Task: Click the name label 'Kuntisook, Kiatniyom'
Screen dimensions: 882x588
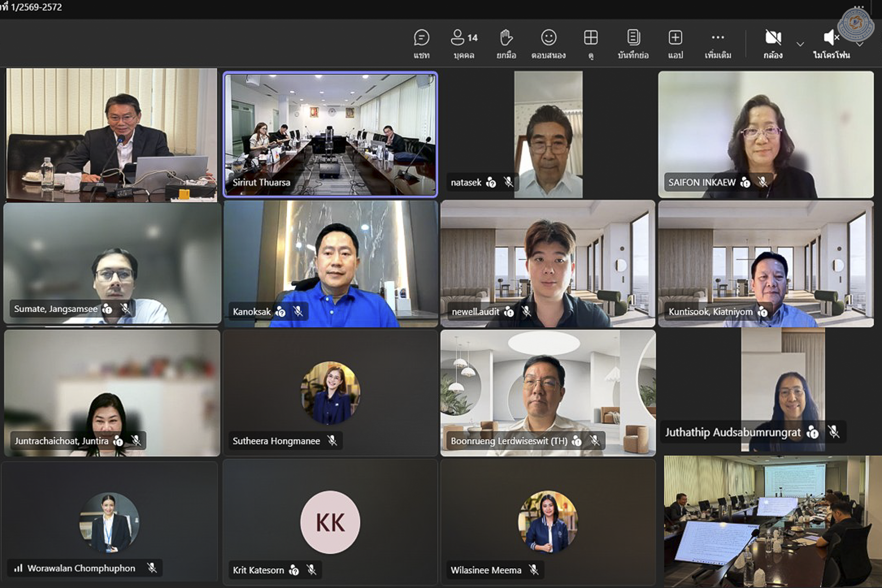Action: 711,311
